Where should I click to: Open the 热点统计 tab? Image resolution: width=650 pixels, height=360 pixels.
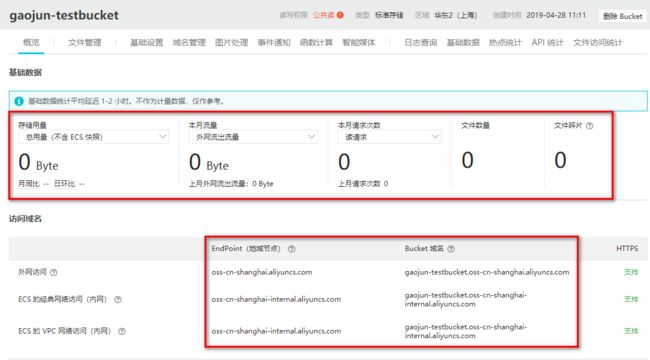(505, 42)
